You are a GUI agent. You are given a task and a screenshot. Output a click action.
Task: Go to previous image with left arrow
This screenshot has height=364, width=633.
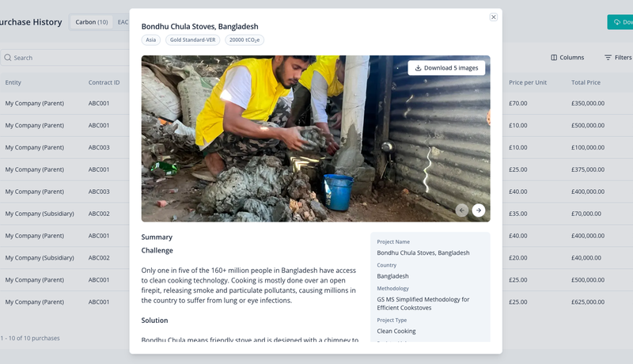pos(462,210)
